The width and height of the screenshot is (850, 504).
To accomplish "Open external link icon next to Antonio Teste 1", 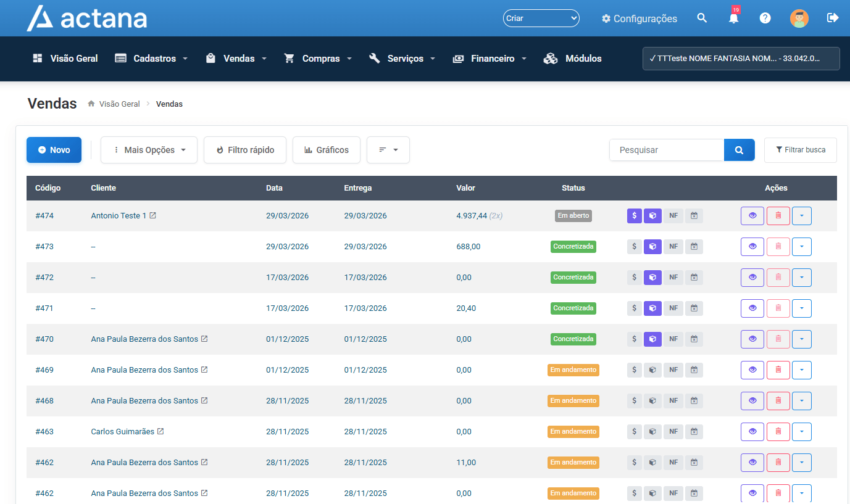I will 153,216.
